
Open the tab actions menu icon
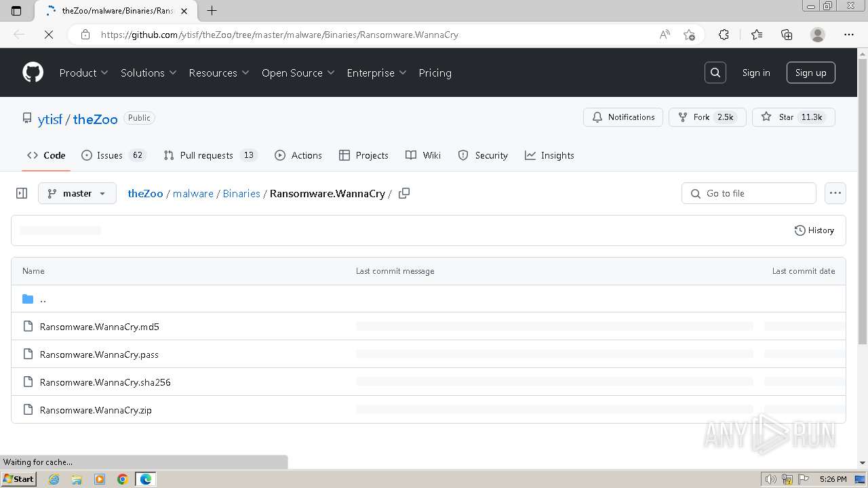pos(16,11)
